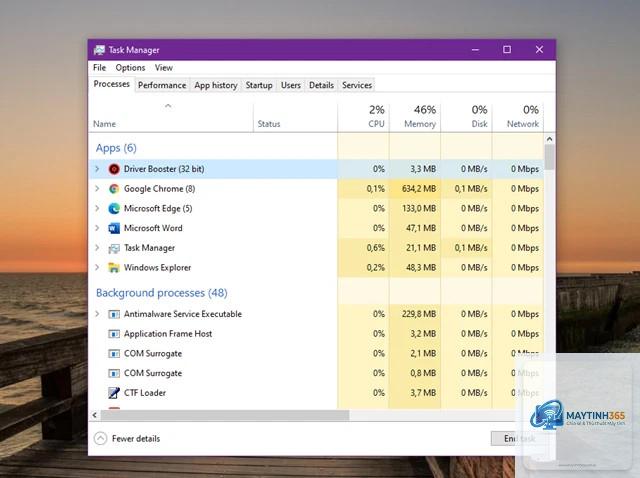Click Task Manager CPU value 0,6%
Viewport: 640px width, 478px height.
376,248
